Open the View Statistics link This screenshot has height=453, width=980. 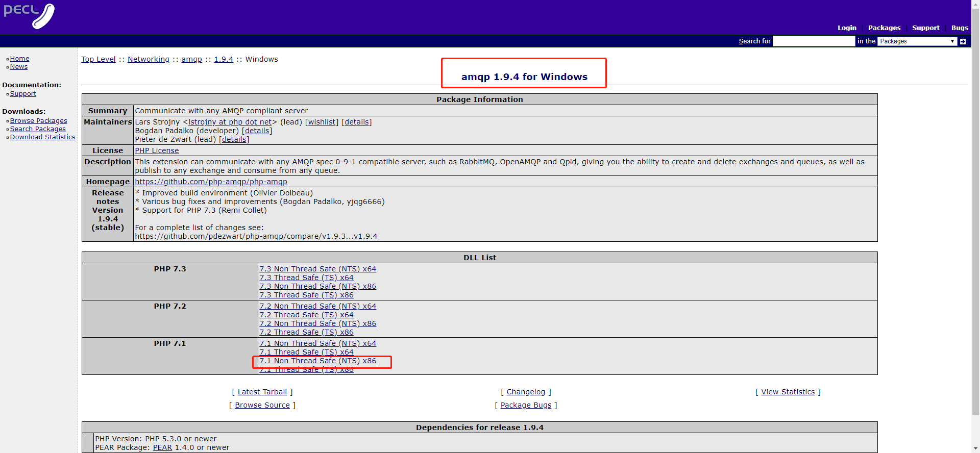pos(788,392)
